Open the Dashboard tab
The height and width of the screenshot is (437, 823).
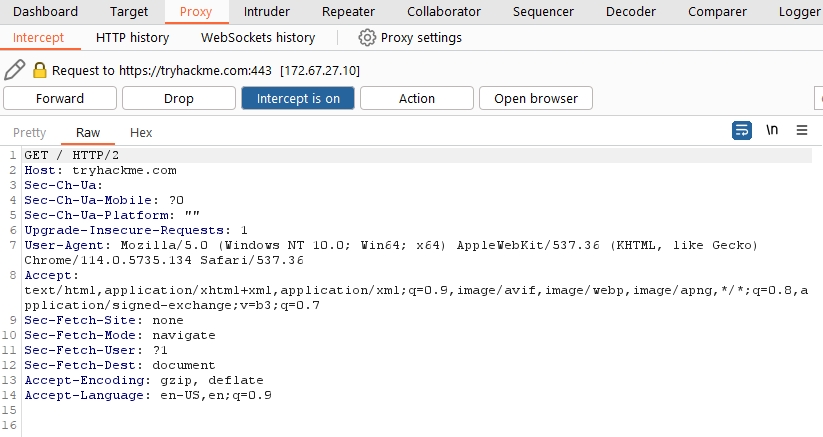pos(46,12)
